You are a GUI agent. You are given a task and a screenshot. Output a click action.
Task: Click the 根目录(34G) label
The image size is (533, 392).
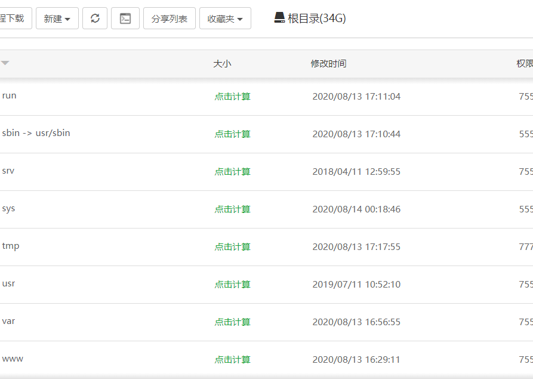point(316,18)
